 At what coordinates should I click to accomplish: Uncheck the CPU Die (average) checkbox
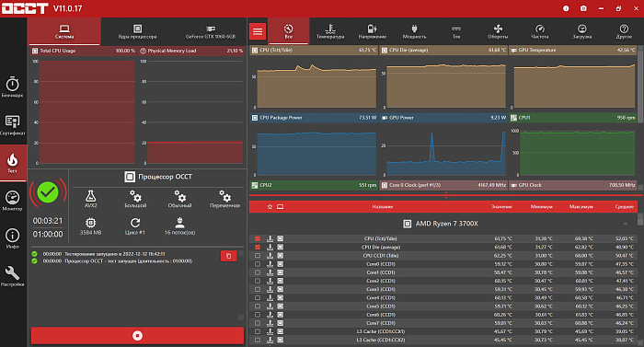(258, 247)
